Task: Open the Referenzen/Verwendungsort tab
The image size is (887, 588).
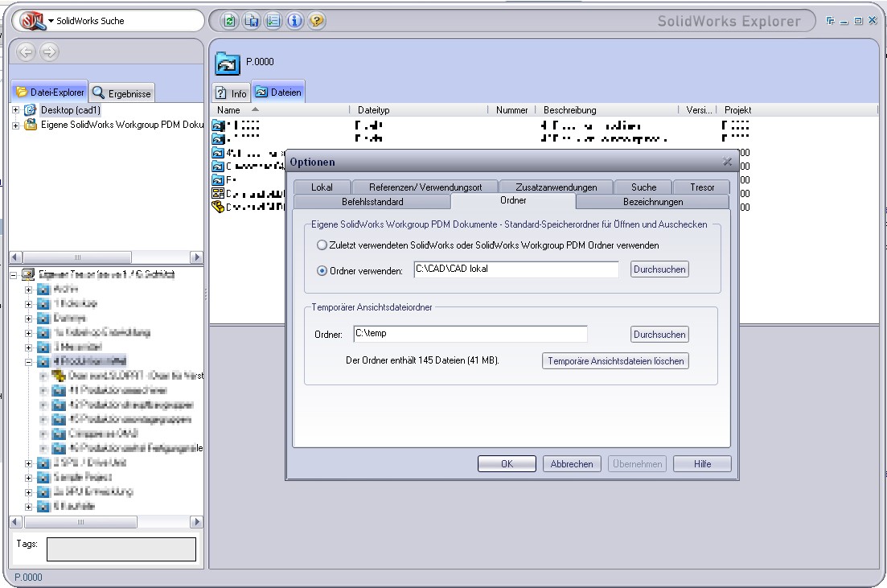Action: [425, 187]
